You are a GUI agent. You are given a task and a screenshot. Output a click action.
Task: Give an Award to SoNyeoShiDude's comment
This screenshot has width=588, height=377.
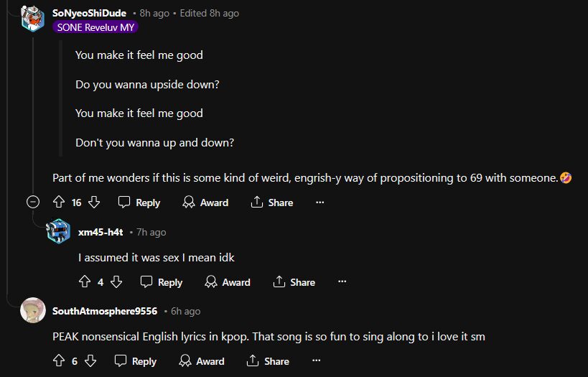pos(205,203)
